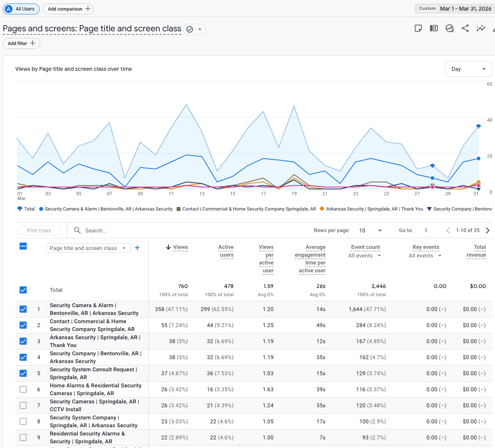Expand the Rows per page dropdown

pyautogui.click(x=370, y=230)
